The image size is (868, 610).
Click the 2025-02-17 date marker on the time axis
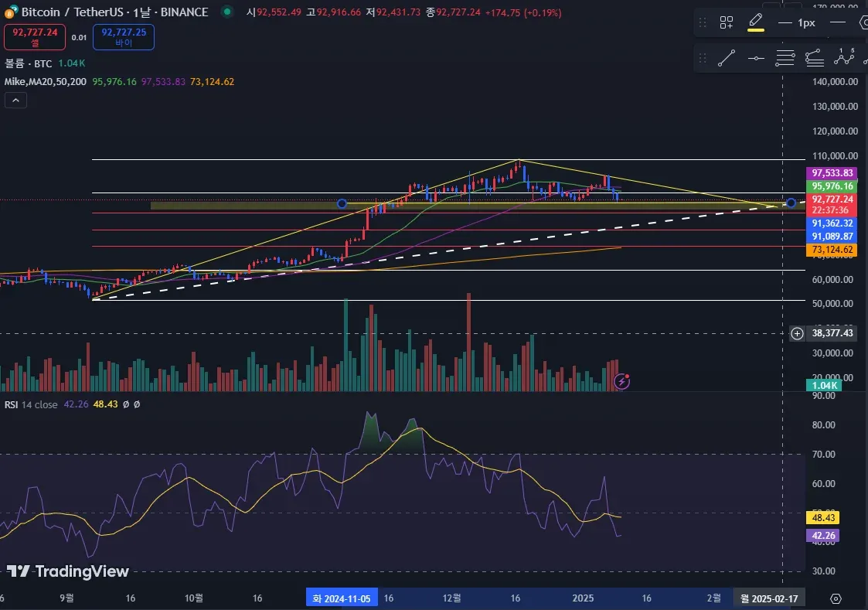click(x=769, y=598)
